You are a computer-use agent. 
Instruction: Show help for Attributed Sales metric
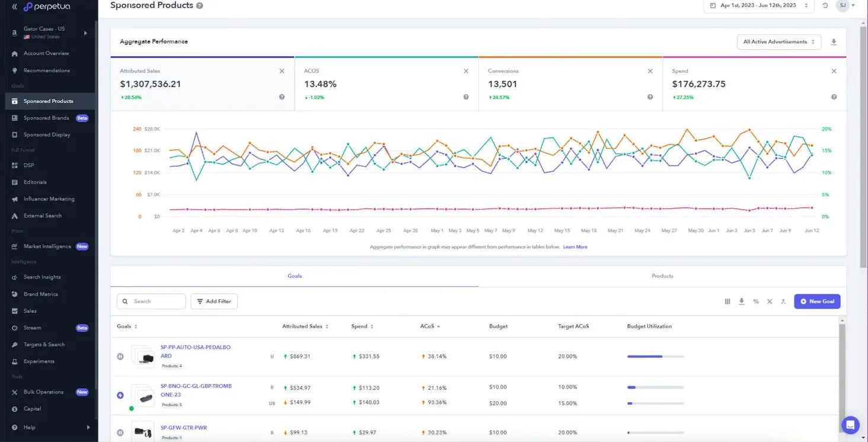click(282, 97)
